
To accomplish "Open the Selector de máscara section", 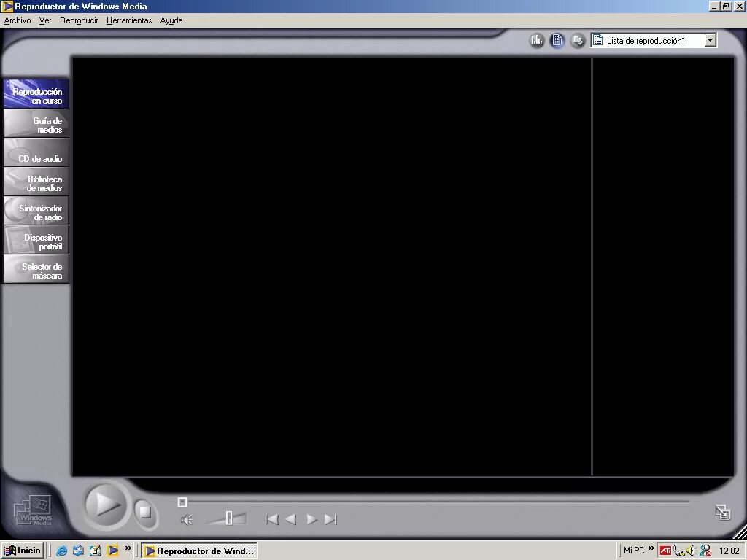I will coord(36,269).
